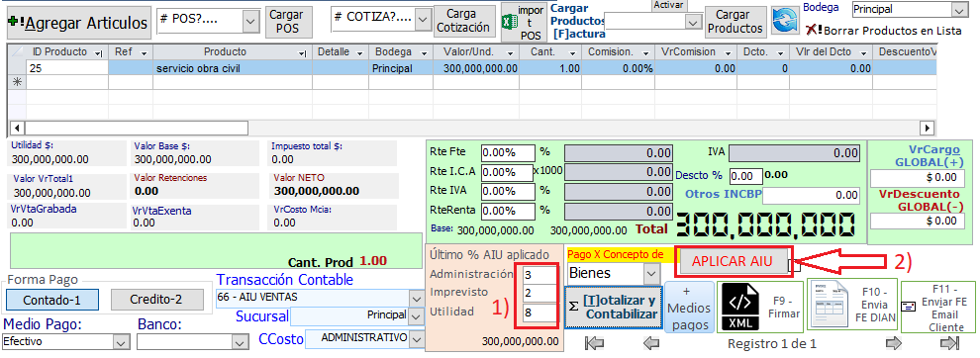Open the ID Producto column header filter
The width and height of the screenshot is (980, 358).
[x=98, y=53]
